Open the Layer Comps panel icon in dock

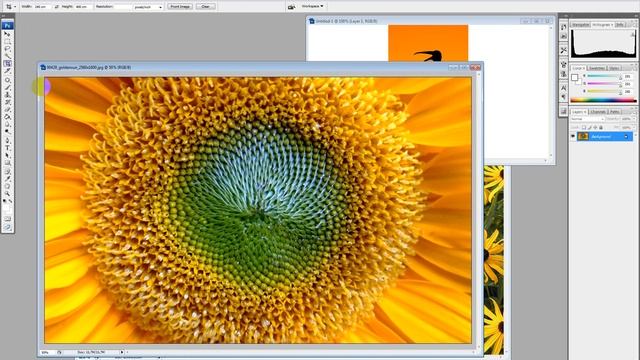564,111
